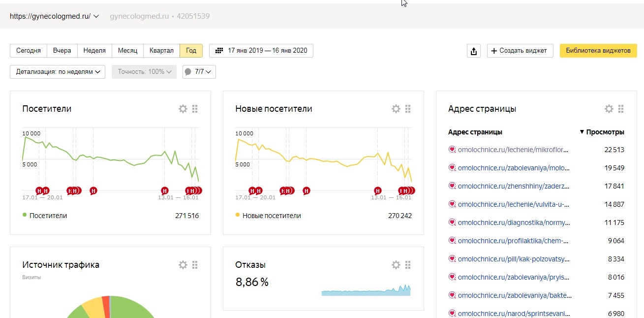The image size is (644, 318).
Task: Open settings gear of Адрес страницы widget
Action: (609, 109)
